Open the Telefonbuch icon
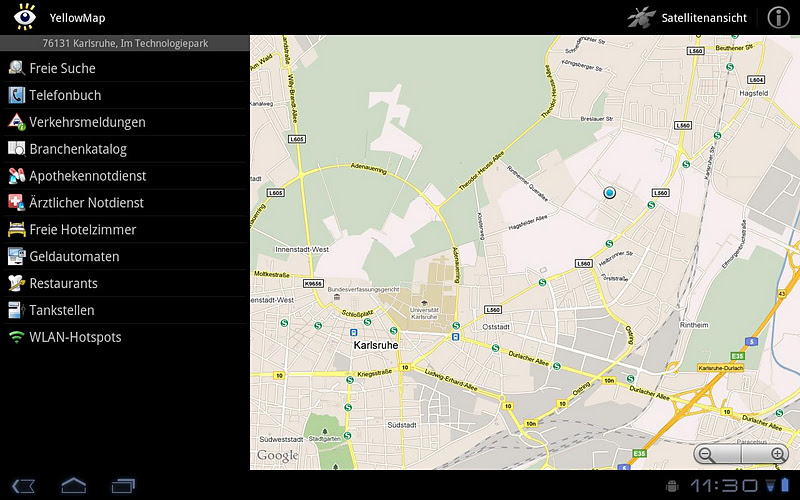800x500 pixels. point(16,95)
